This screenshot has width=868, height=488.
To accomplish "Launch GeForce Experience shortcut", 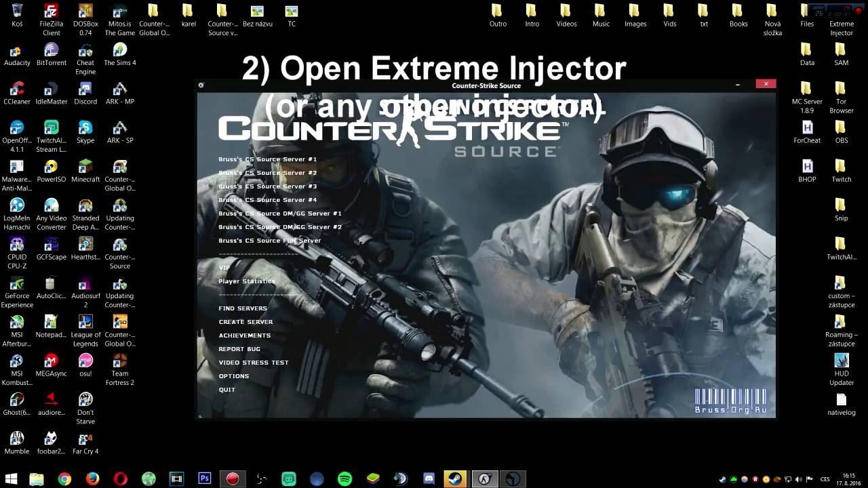I will pyautogui.click(x=17, y=291).
